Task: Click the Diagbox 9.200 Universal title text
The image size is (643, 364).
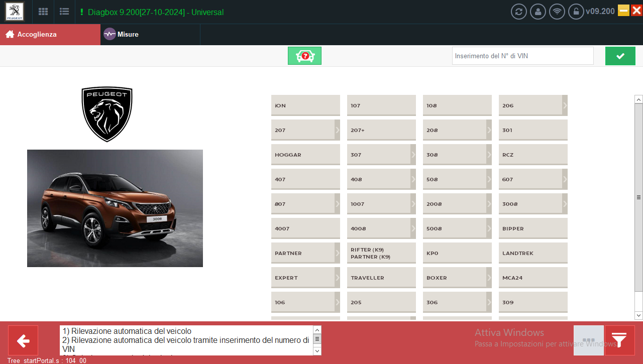Action: pos(156,12)
